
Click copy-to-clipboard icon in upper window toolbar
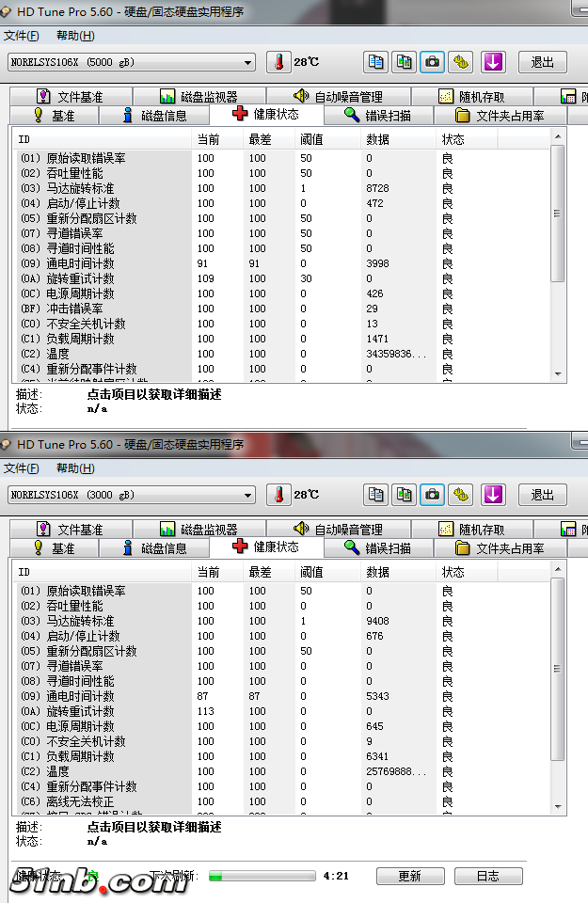[x=375, y=62]
